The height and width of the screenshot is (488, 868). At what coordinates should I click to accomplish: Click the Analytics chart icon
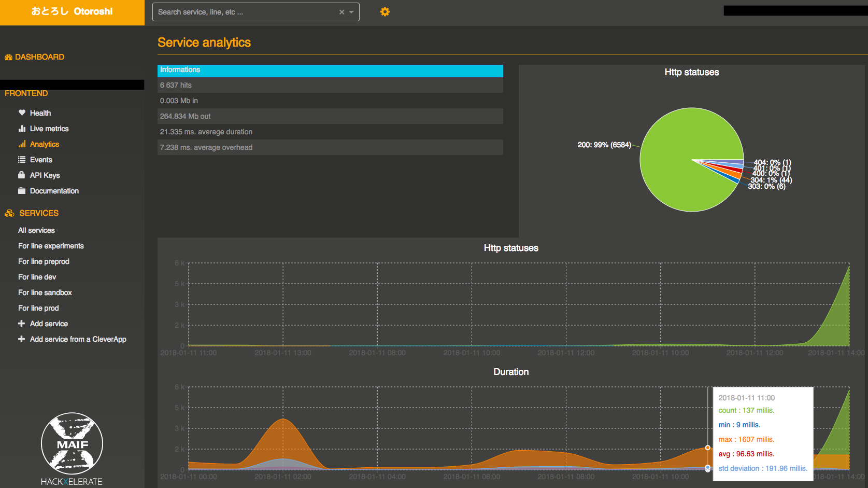22,144
